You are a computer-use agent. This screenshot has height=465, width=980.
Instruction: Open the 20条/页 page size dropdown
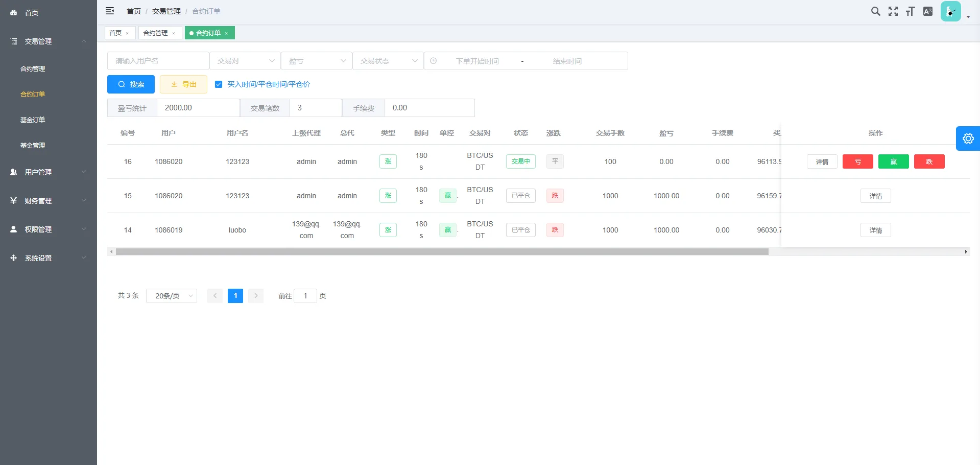[171, 296]
